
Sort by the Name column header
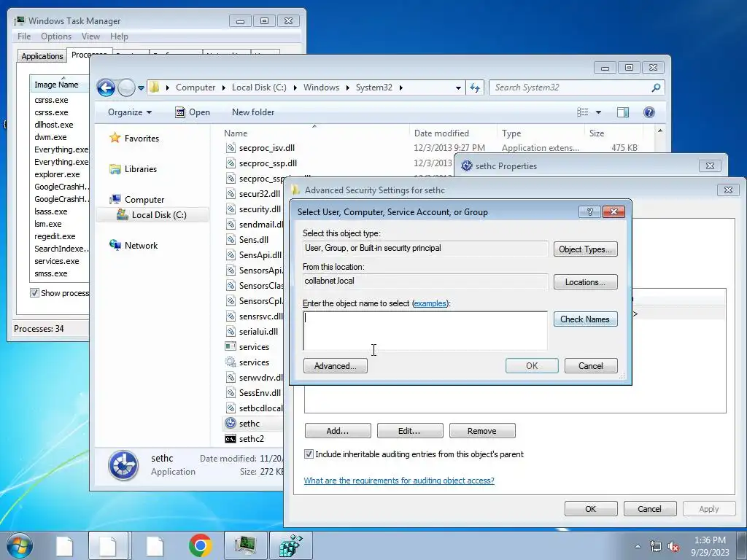coord(314,133)
